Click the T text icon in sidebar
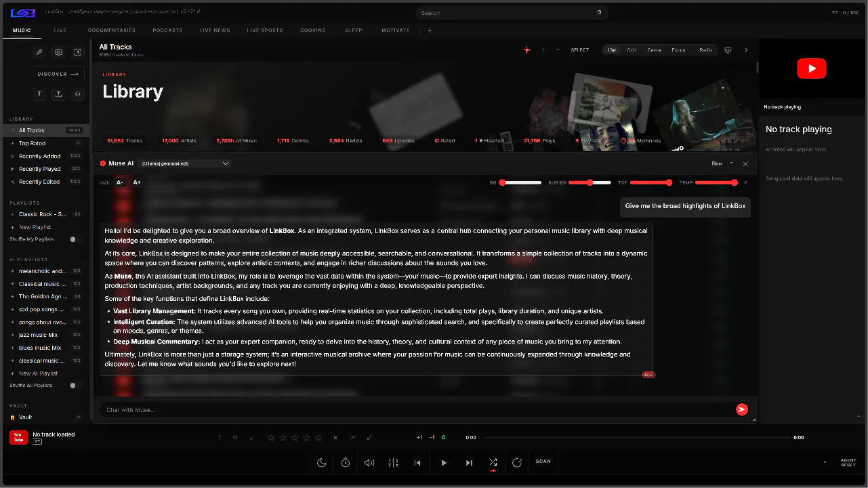The height and width of the screenshot is (488, 868). [x=40, y=94]
